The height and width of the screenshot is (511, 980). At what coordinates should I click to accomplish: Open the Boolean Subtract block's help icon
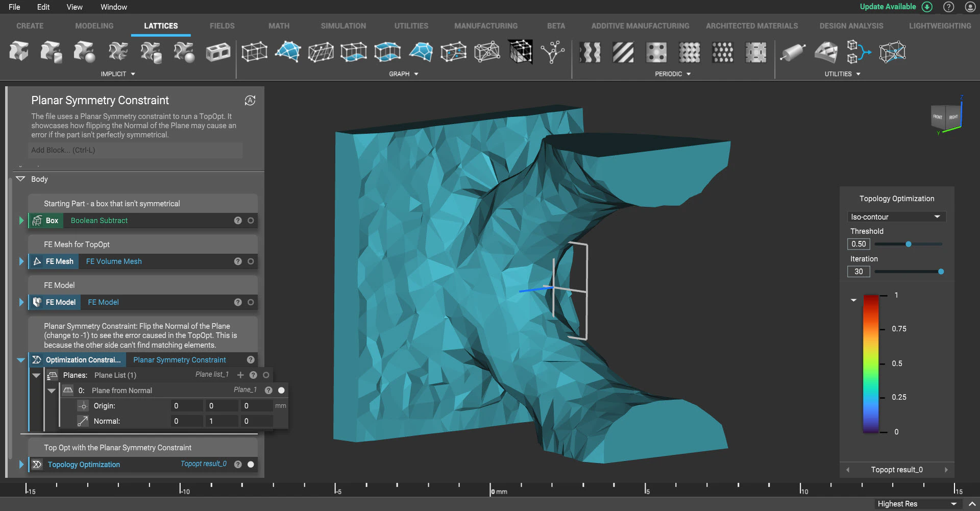coord(238,221)
